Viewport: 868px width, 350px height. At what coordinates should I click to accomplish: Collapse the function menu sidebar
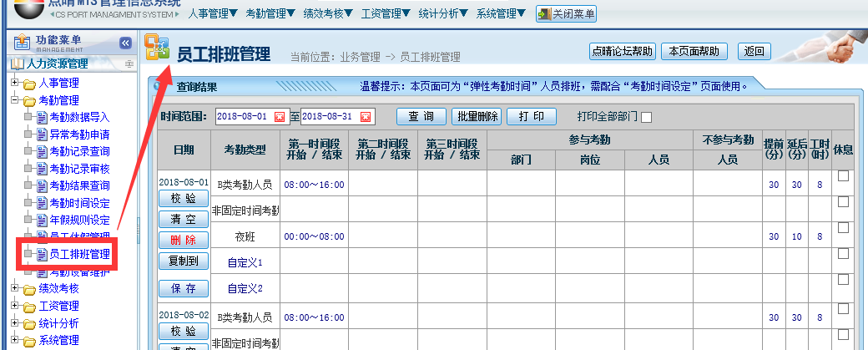[125, 43]
